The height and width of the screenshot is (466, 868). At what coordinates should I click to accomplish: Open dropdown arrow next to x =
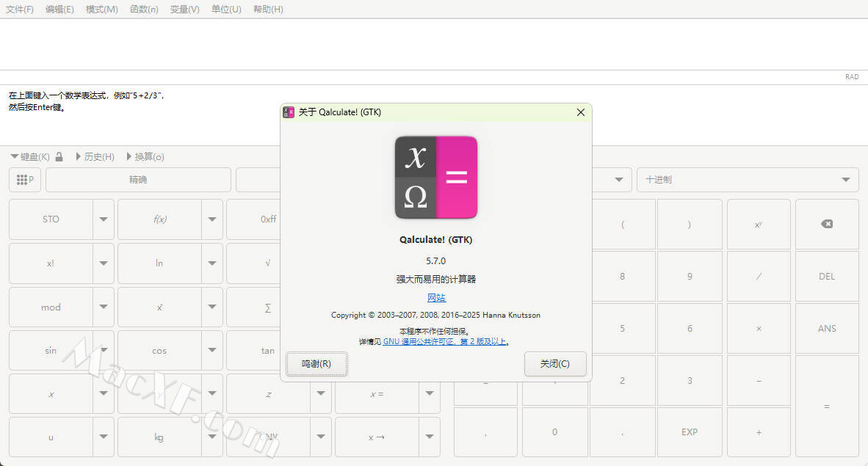(430, 393)
